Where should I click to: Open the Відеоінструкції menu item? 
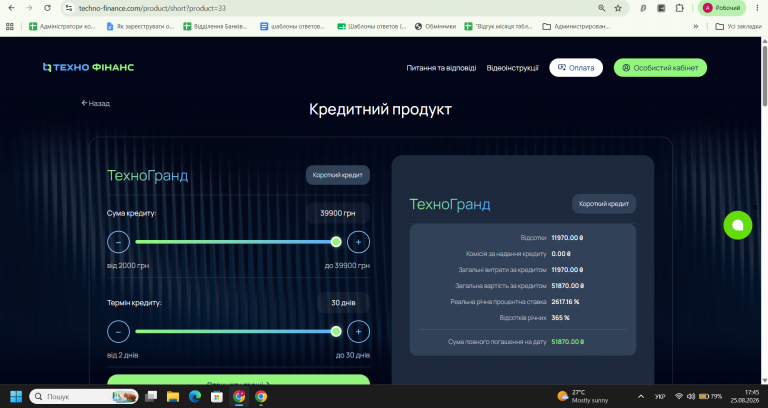tap(512, 68)
